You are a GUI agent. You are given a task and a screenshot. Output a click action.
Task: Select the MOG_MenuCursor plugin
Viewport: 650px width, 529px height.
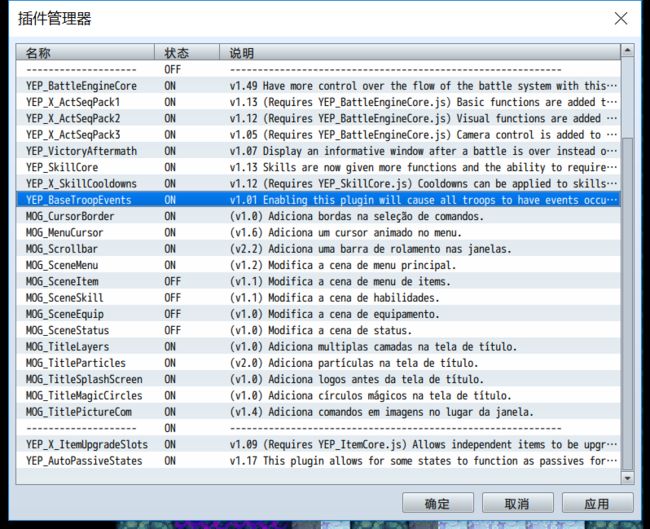click(x=318, y=233)
